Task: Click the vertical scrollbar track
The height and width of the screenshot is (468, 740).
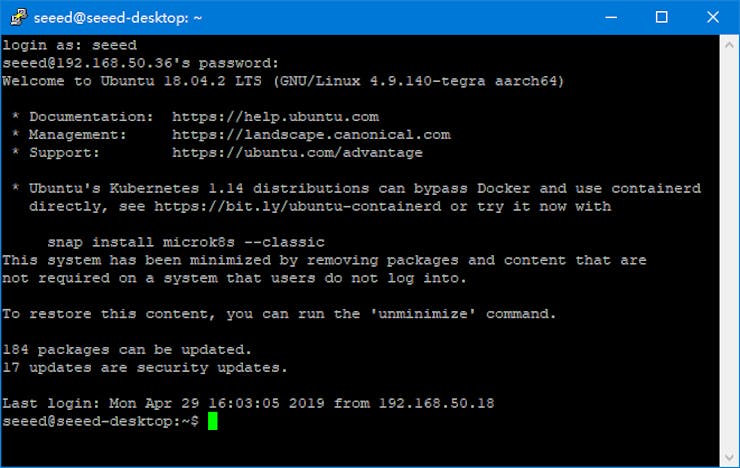Action: pyautogui.click(x=729, y=250)
